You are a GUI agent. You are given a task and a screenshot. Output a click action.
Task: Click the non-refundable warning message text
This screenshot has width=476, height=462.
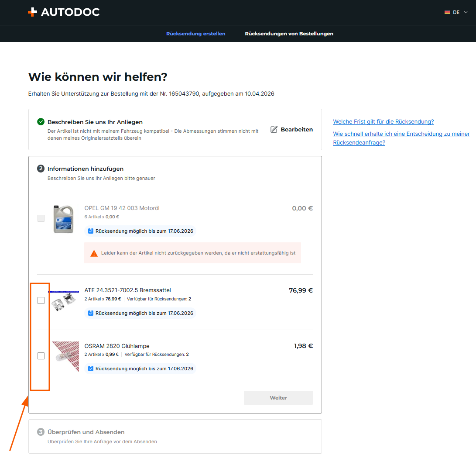click(x=198, y=253)
